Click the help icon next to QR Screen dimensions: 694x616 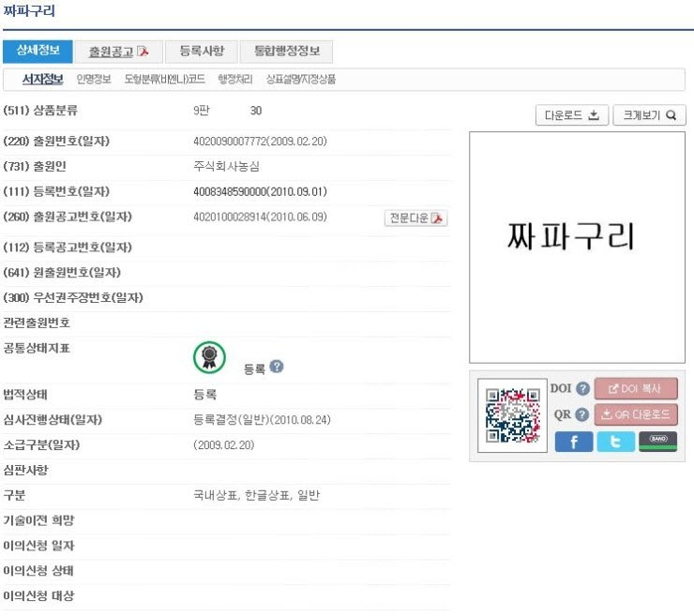(x=582, y=414)
